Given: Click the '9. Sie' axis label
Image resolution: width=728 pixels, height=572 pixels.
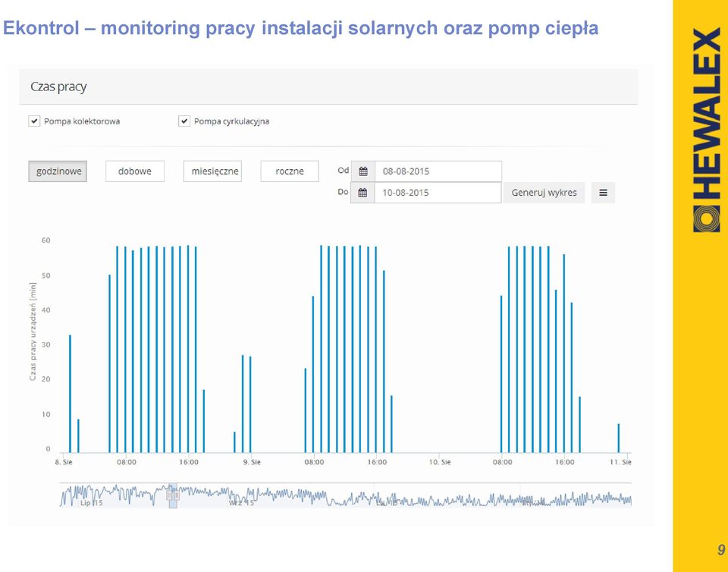Looking at the screenshot, I should tap(252, 463).
